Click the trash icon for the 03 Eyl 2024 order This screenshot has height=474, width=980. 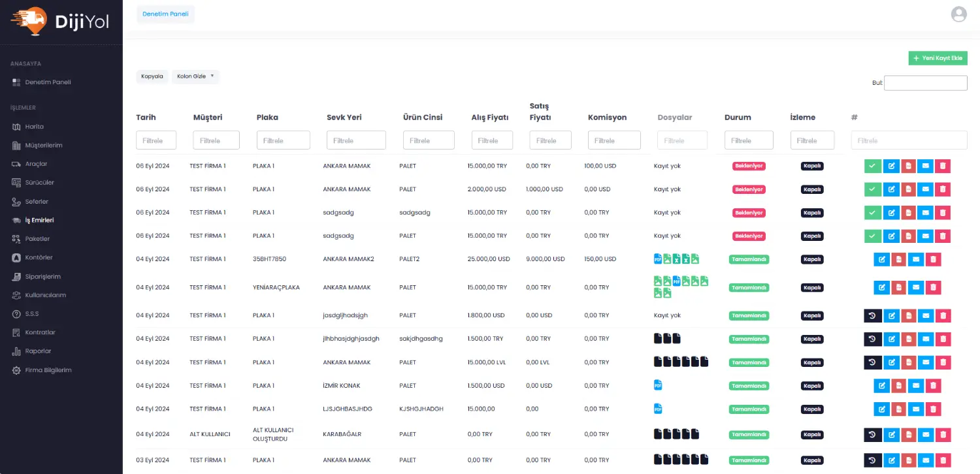point(943,460)
